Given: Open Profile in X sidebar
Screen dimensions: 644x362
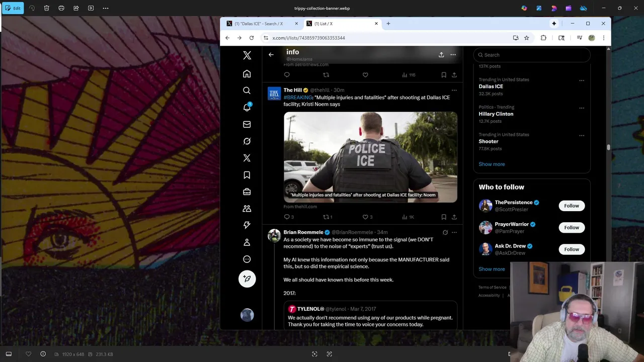Looking at the screenshot, I should click(247, 242).
